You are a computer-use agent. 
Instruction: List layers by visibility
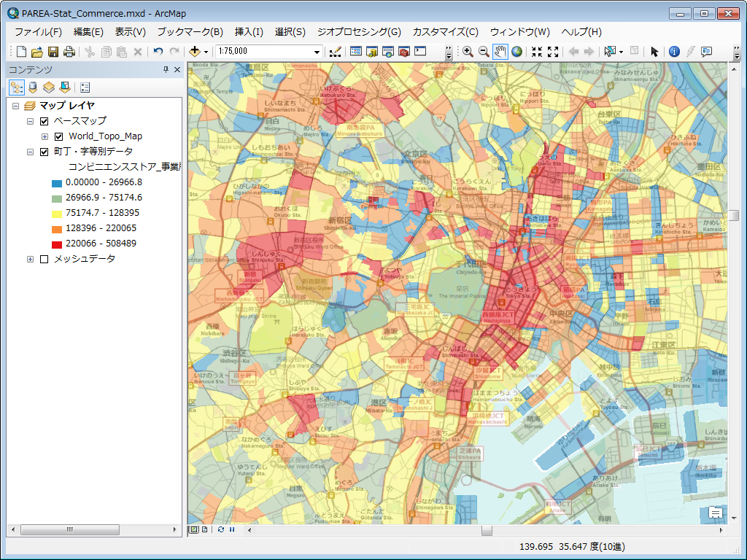point(49,87)
